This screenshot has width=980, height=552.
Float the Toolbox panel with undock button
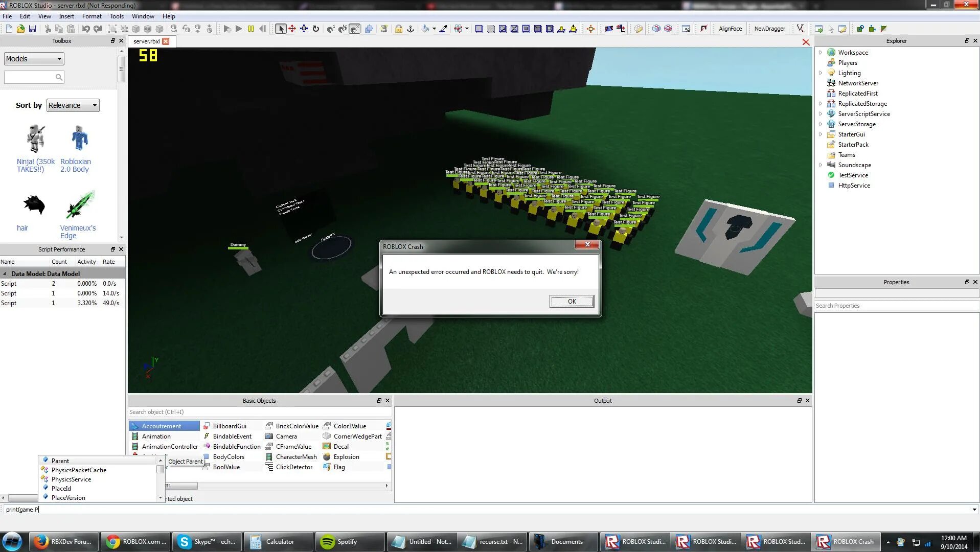(x=113, y=41)
